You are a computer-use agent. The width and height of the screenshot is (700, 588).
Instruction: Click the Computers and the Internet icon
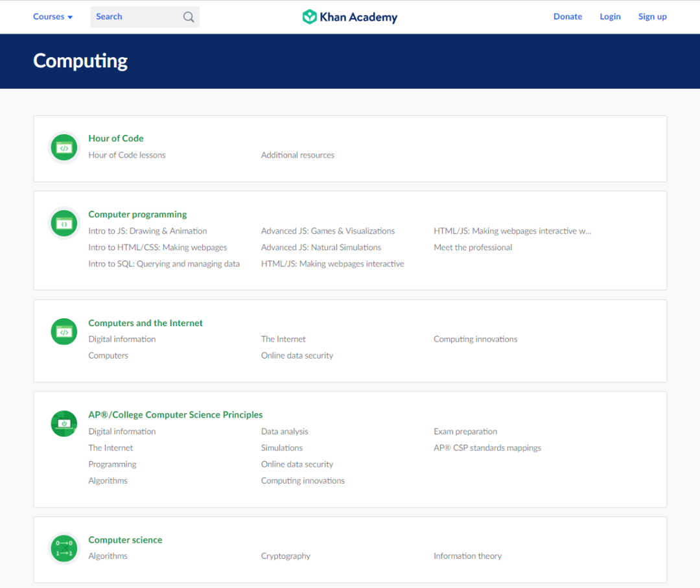point(64,332)
